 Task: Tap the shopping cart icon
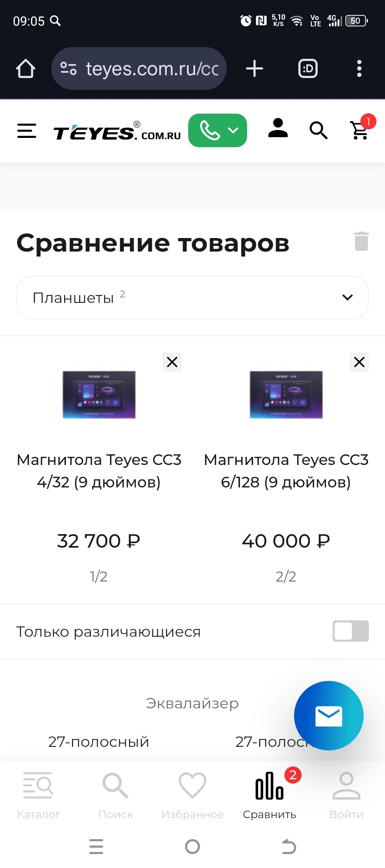pyautogui.click(x=360, y=130)
